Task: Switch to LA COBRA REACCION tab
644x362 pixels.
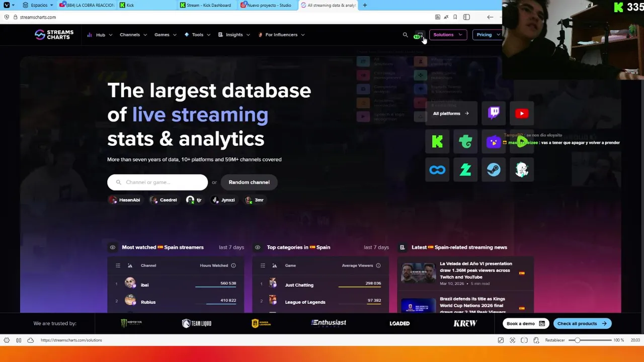Action: (x=87, y=5)
